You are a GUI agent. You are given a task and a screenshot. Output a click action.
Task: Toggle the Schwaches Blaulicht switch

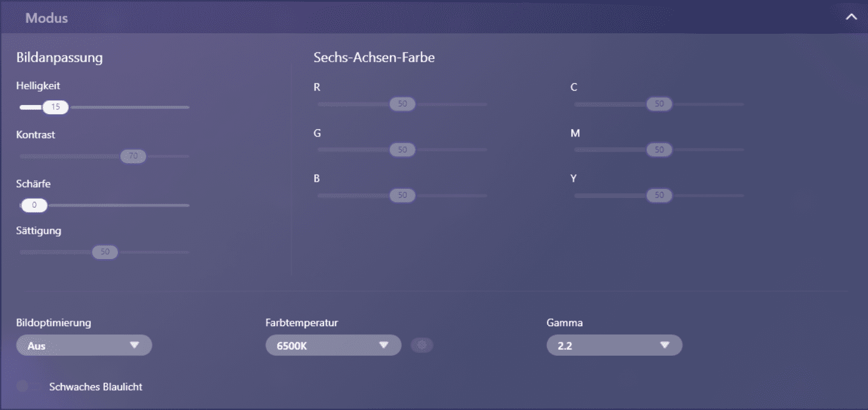23,386
